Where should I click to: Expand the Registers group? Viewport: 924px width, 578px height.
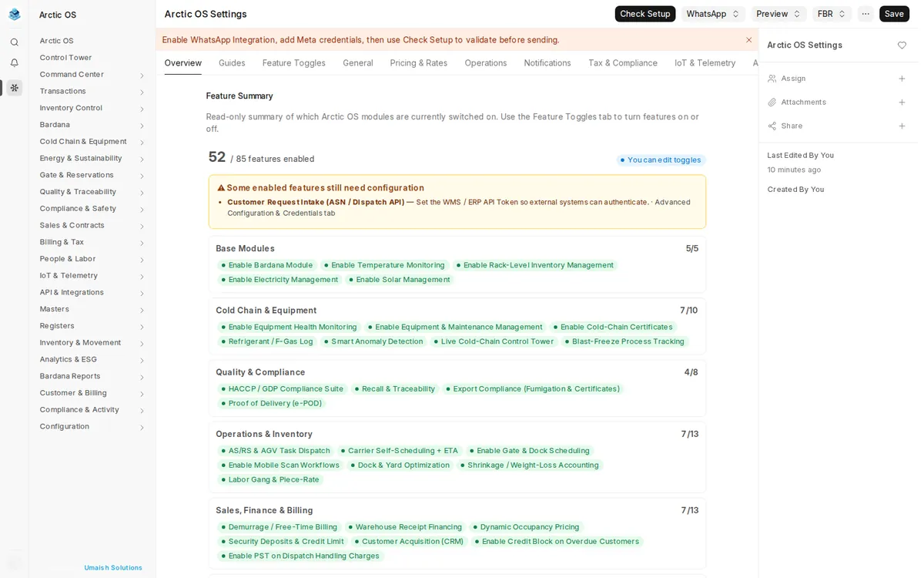point(142,327)
